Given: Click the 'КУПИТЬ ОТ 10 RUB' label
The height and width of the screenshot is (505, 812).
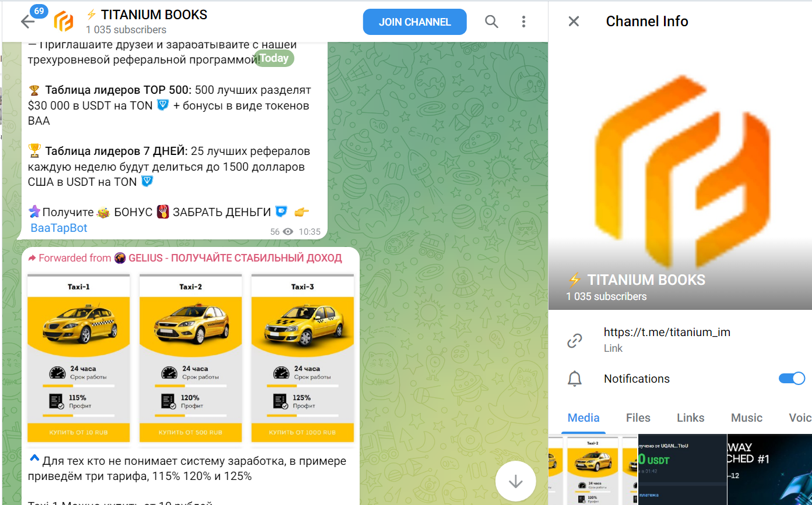Looking at the screenshot, I should point(79,433).
